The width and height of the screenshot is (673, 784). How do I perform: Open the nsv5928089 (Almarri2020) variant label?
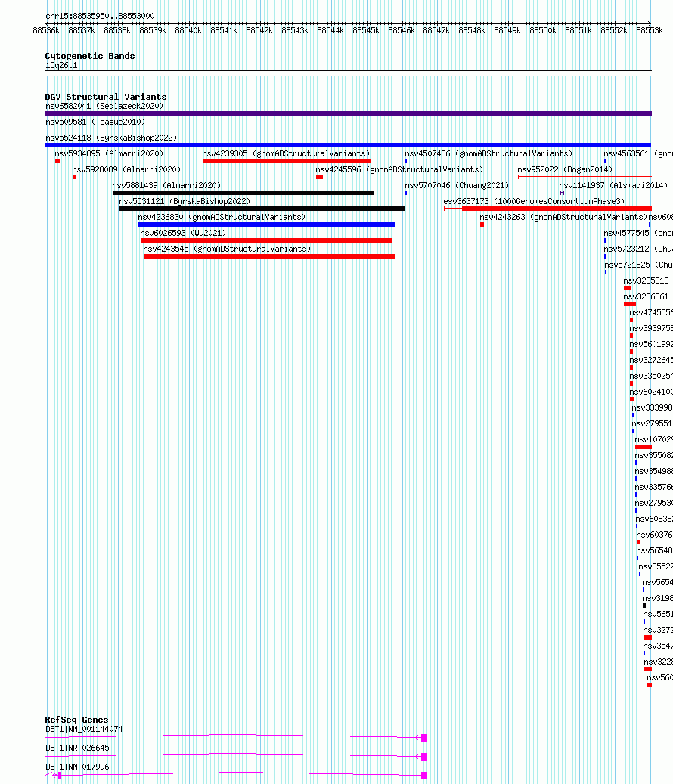(126, 169)
